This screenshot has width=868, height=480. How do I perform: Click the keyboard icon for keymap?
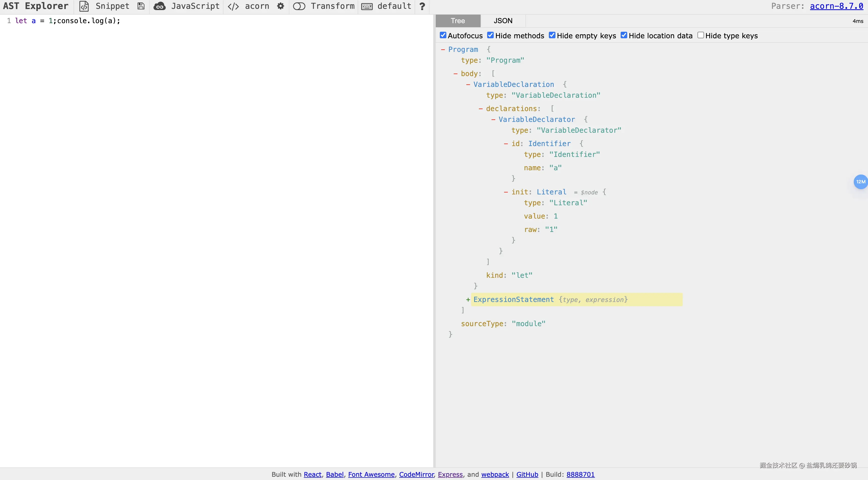[x=367, y=6]
